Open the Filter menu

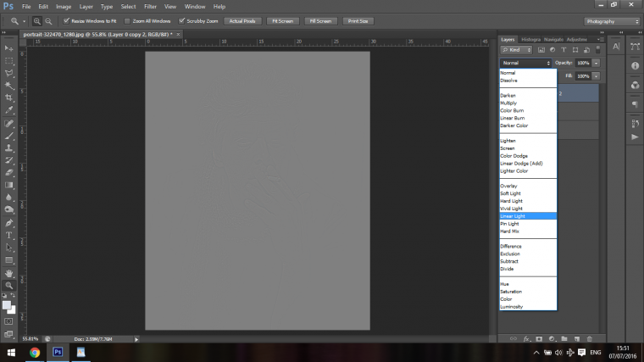(x=150, y=7)
